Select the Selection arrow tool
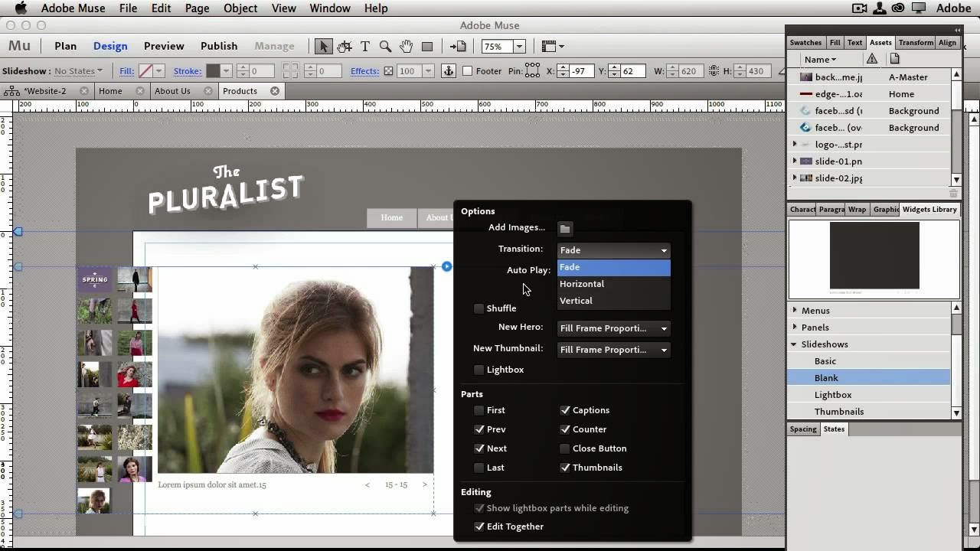 (x=323, y=47)
